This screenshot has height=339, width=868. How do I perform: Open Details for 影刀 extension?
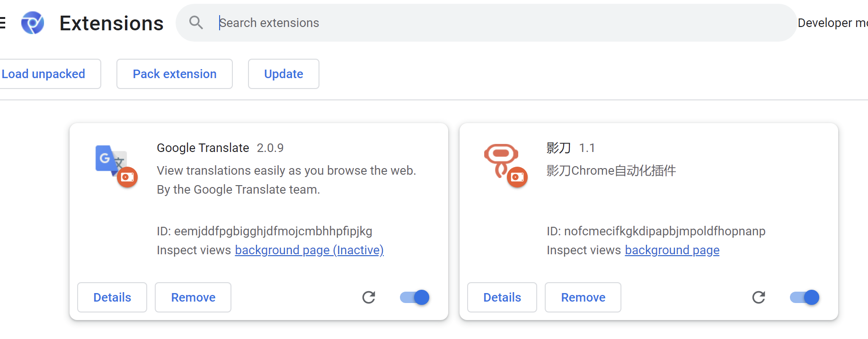(502, 297)
